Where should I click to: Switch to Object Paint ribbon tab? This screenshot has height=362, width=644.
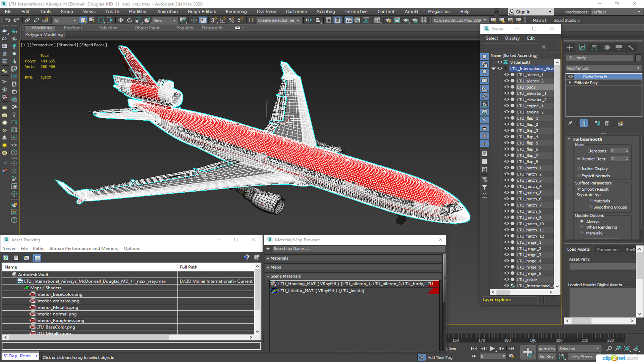[147, 28]
